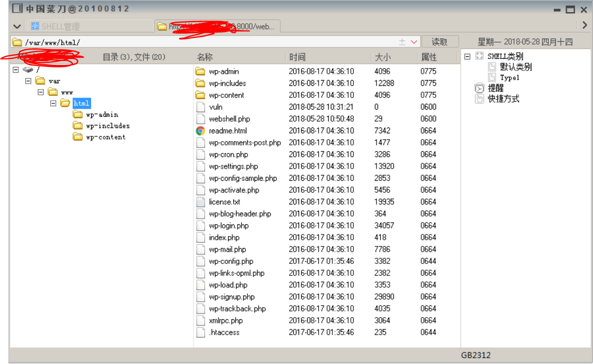Select the wp-signup.php file name

(232, 297)
